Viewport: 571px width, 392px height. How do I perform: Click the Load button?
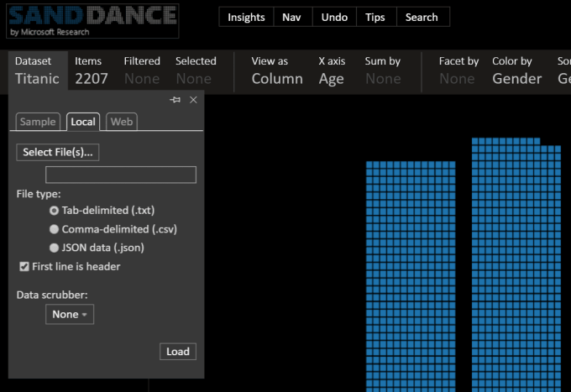(178, 352)
